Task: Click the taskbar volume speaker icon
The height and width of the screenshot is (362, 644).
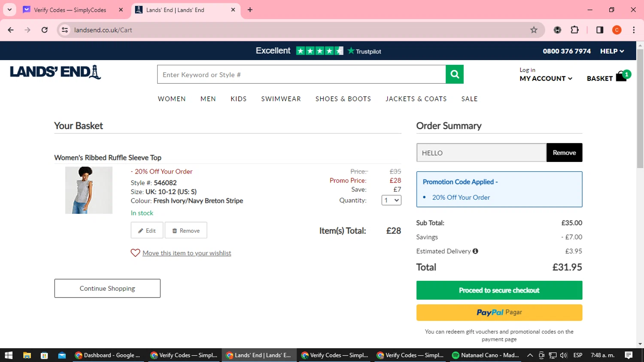Action: pos(564,355)
